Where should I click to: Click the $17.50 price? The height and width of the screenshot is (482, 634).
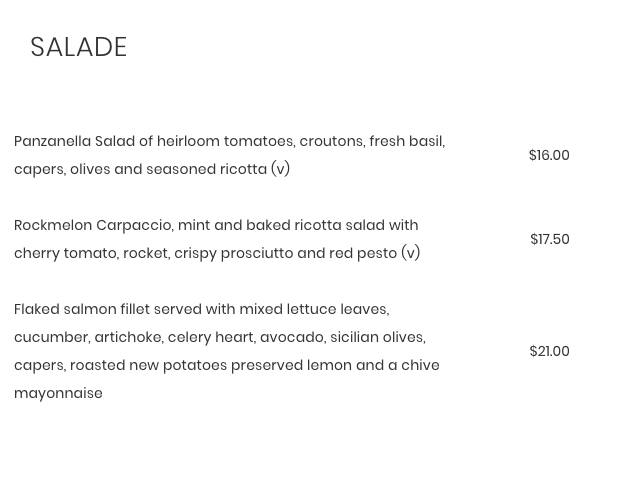[549, 239]
